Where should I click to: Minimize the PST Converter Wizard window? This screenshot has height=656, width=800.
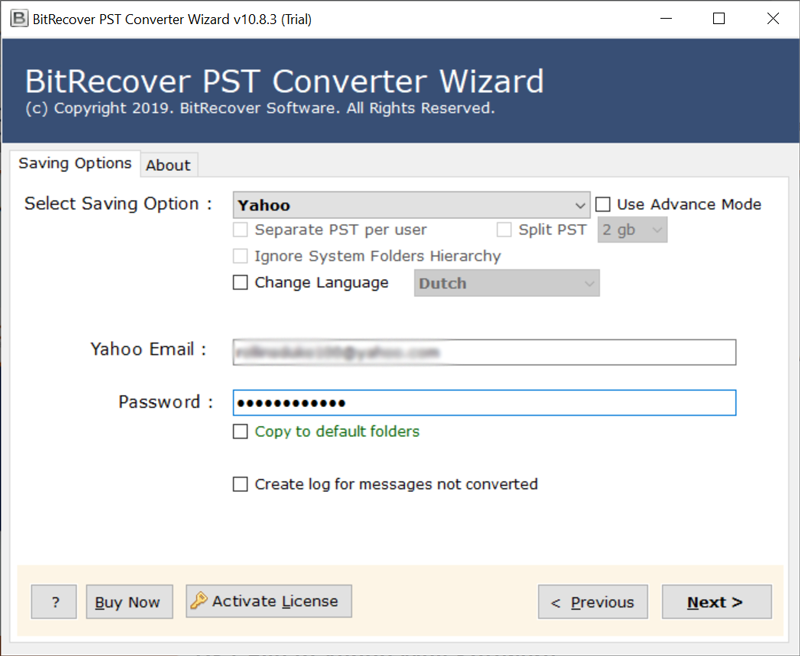[x=666, y=19]
